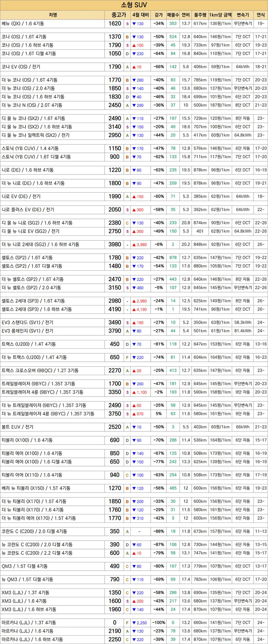Select '셀토스 (SP2) / 1.6T 디젤 4기통'
The image size is (268, 644).
point(32,266)
